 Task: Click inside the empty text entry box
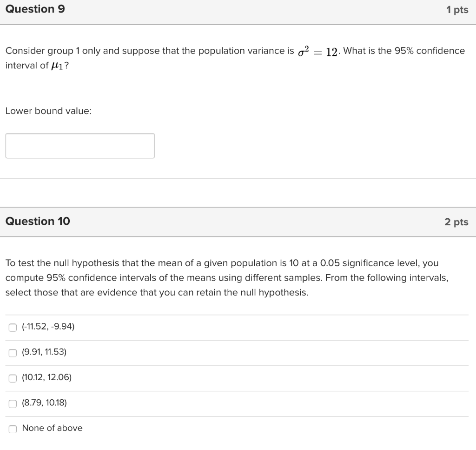coord(79,146)
